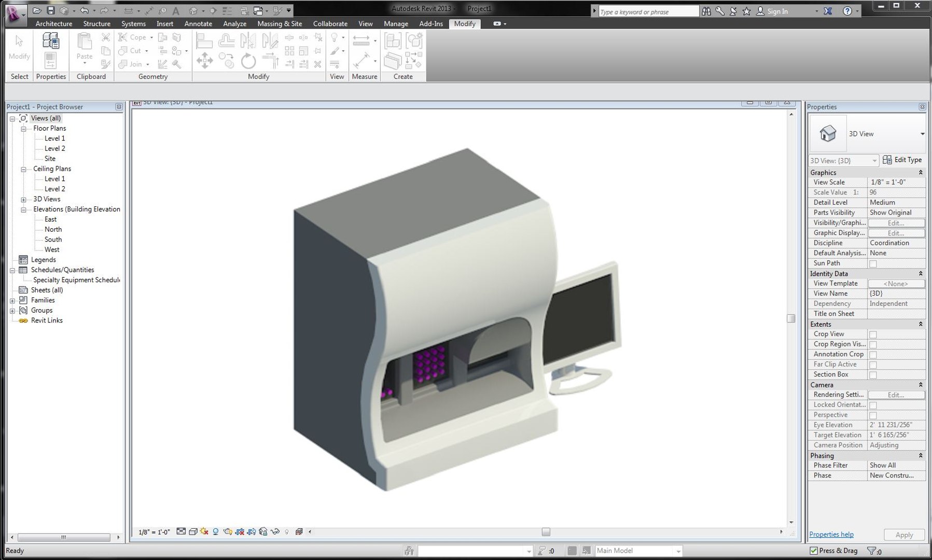Enable the Section Box checkbox

(873, 375)
